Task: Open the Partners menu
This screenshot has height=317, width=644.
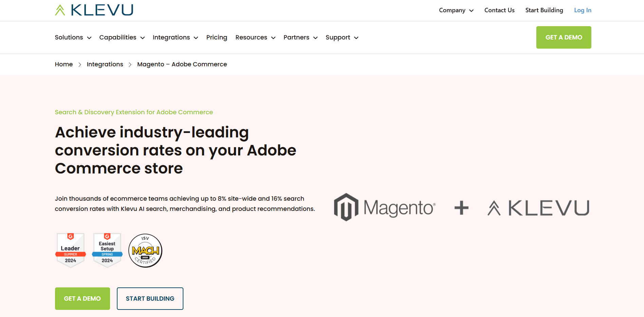Action: (x=300, y=37)
